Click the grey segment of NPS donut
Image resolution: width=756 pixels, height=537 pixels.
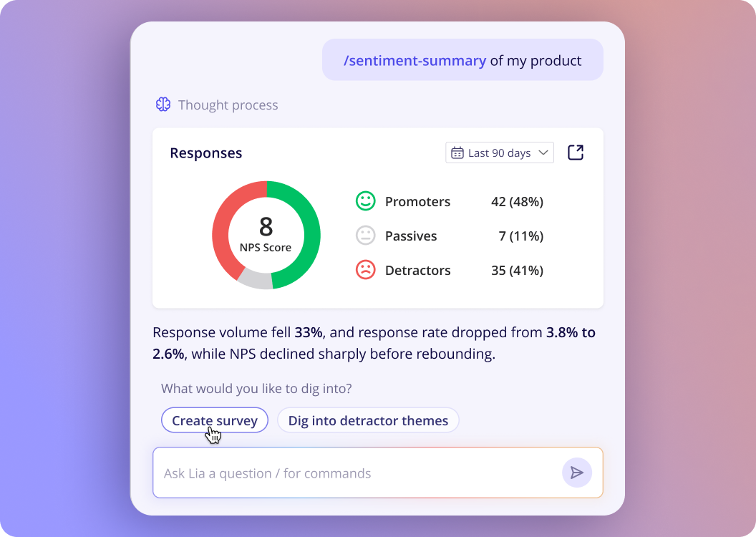coord(256,279)
